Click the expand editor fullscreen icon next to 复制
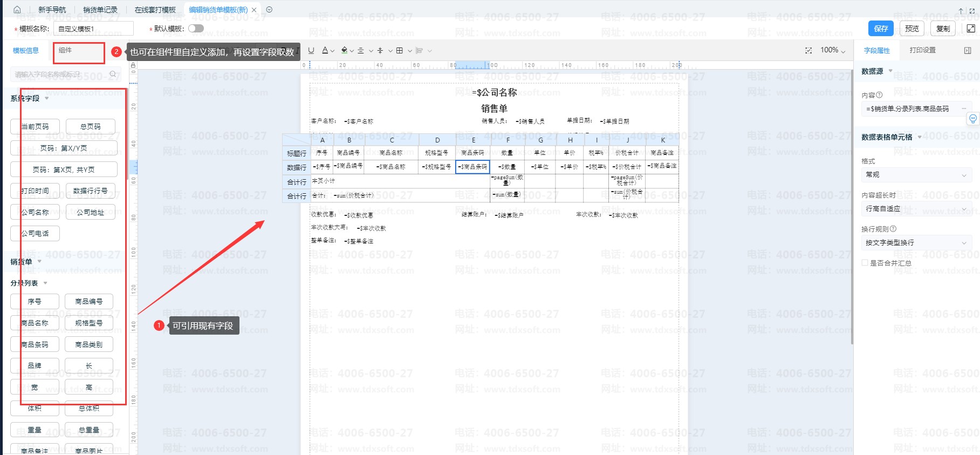Screen dimensions: 980x455 tap(970, 29)
